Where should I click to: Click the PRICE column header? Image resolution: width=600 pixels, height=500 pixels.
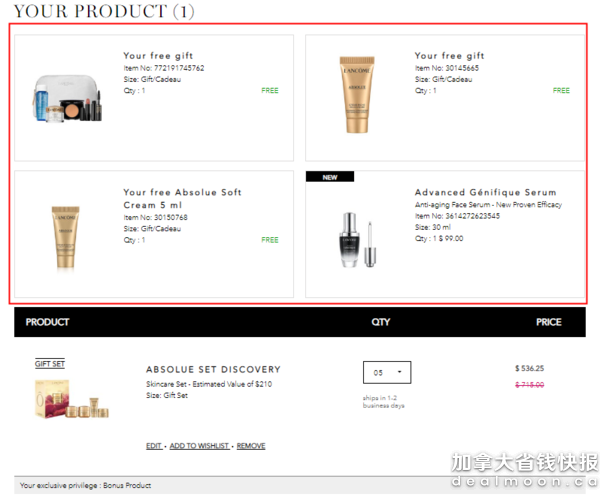click(x=548, y=322)
